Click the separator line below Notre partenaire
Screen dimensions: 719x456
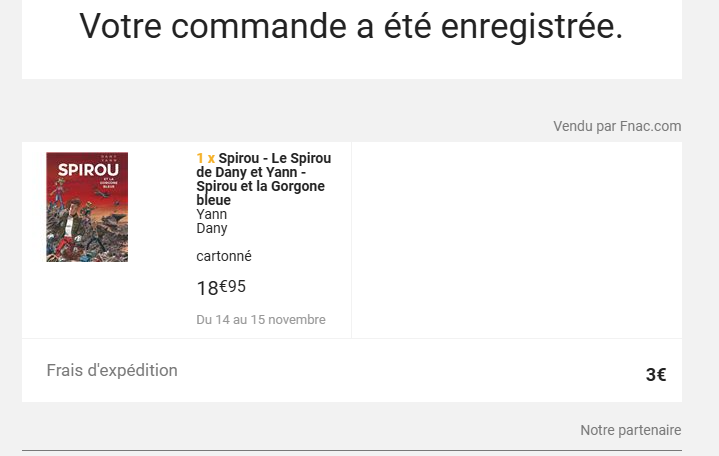coord(351,450)
